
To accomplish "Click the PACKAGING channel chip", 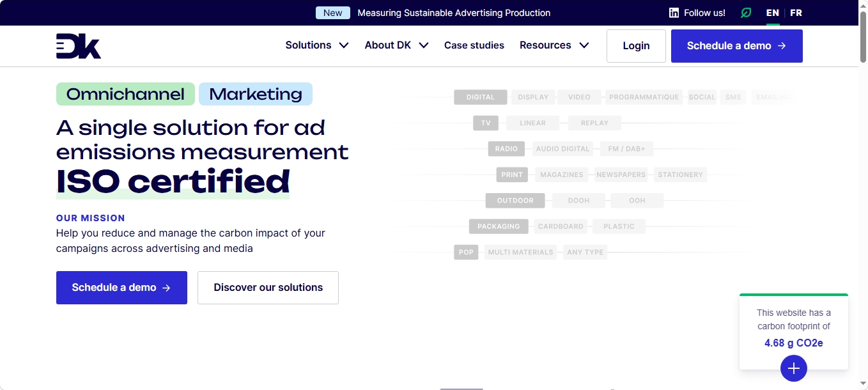I will tap(499, 226).
